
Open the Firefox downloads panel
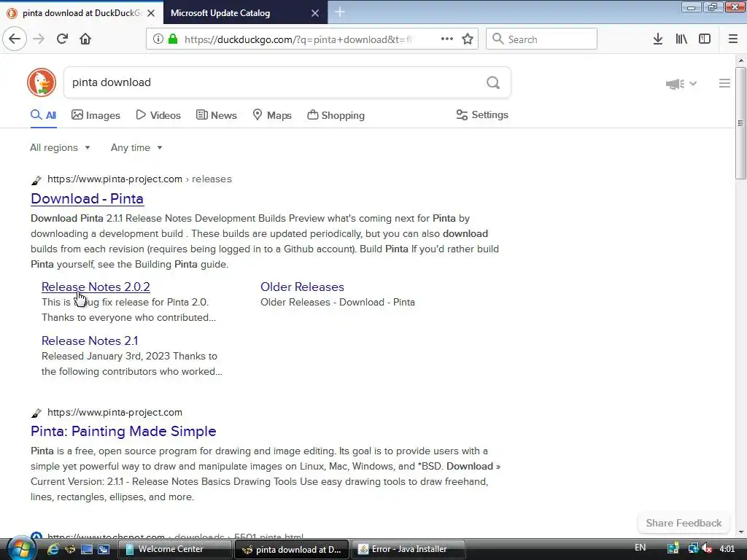pos(657,39)
